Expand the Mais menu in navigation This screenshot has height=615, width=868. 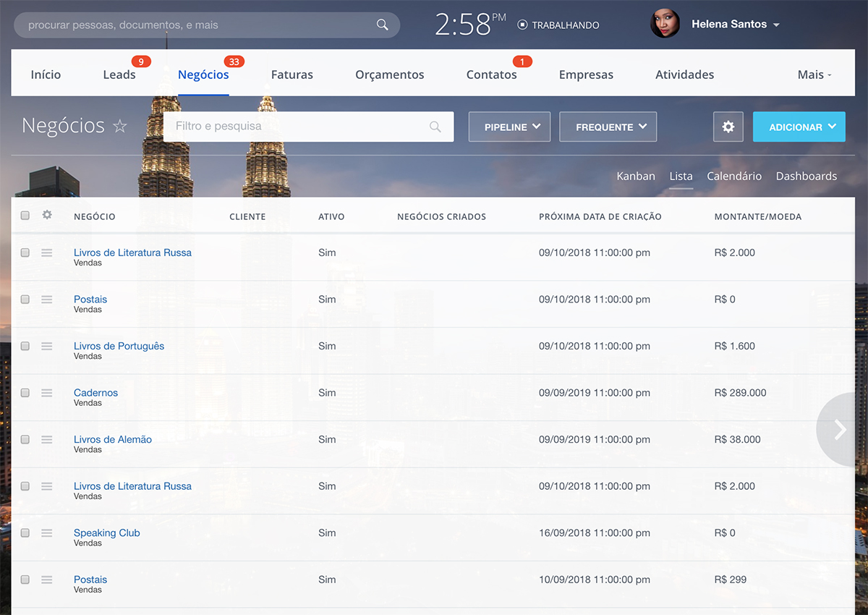814,75
